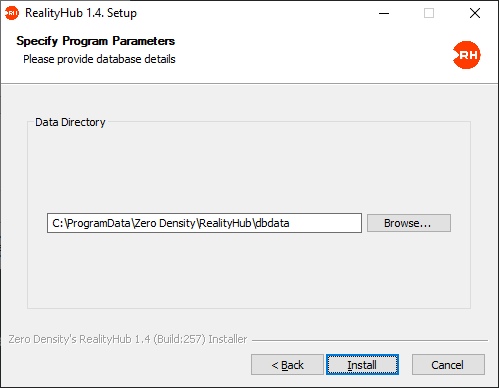Open folder picker with Browse button
Viewport: 499px width, 388px height.
click(x=409, y=223)
